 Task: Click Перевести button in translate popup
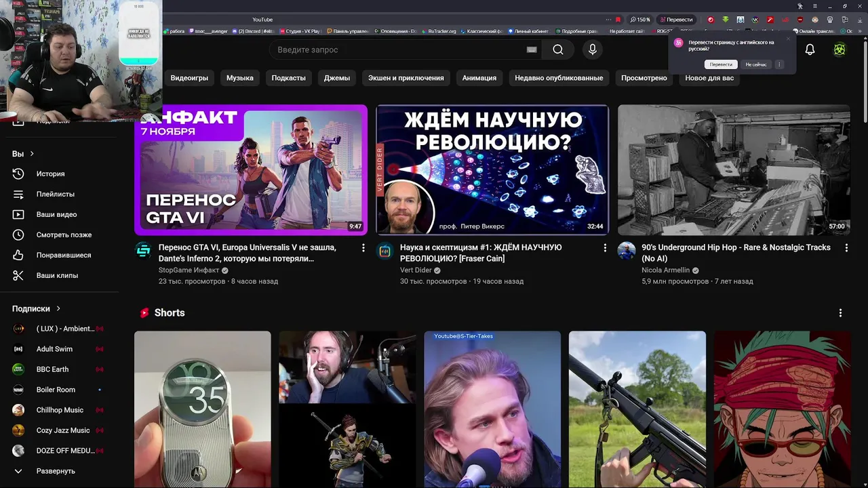click(720, 64)
